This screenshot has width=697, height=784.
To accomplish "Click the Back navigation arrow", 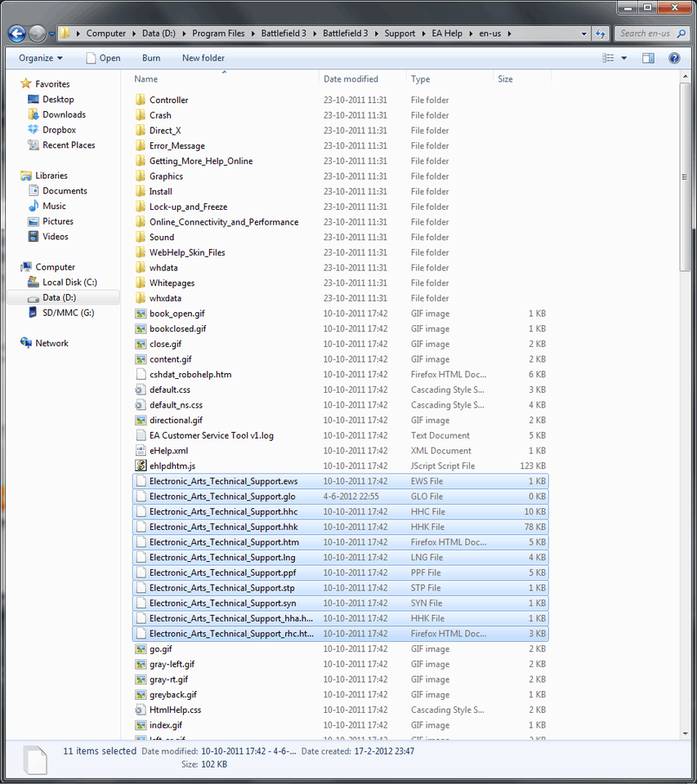I will [17, 33].
